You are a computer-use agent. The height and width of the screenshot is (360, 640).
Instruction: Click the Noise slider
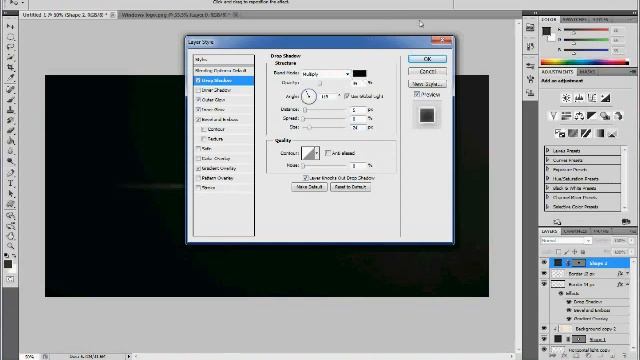pyautogui.click(x=324, y=166)
